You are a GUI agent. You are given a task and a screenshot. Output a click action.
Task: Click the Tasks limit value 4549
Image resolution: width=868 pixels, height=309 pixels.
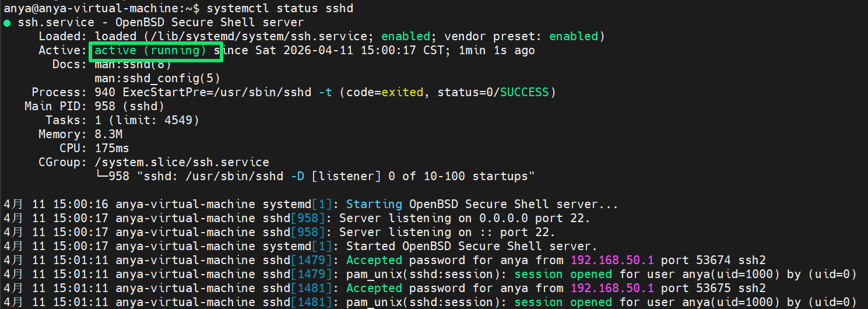(178, 120)
